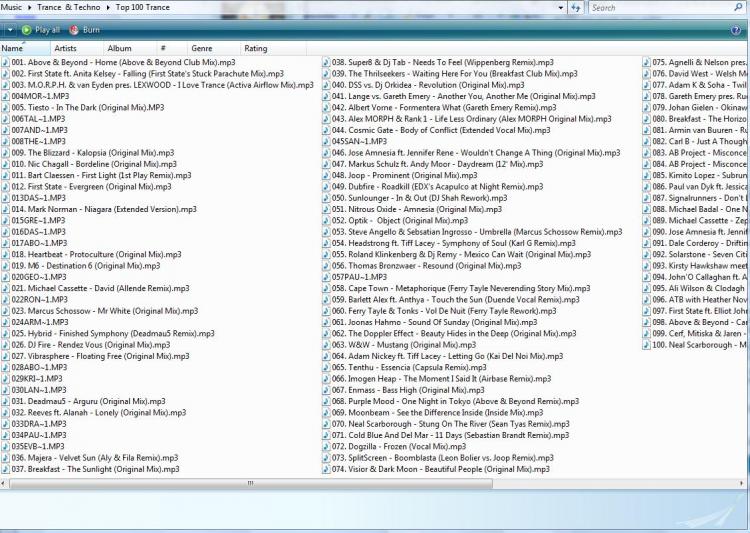750x533 pixels.
Task: Select 011. Bart Claessen - First Light file
Action: [97, 176]
